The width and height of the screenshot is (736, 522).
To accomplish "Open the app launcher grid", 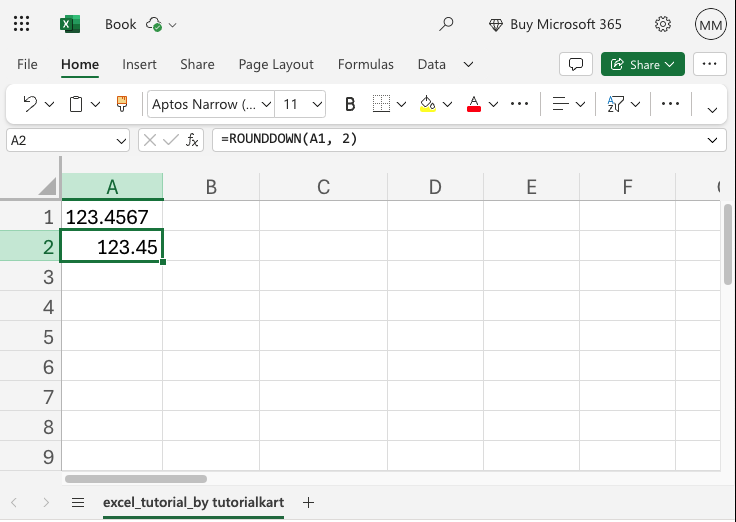I will tap(21, 23).
